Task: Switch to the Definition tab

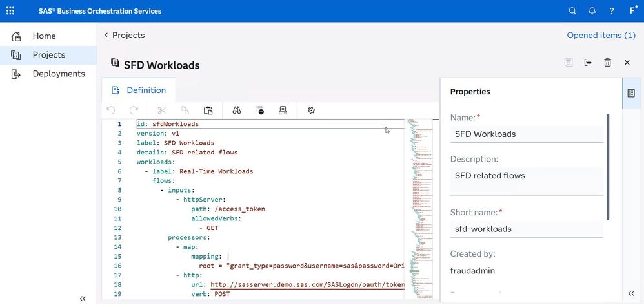Action: pos(139,90)
